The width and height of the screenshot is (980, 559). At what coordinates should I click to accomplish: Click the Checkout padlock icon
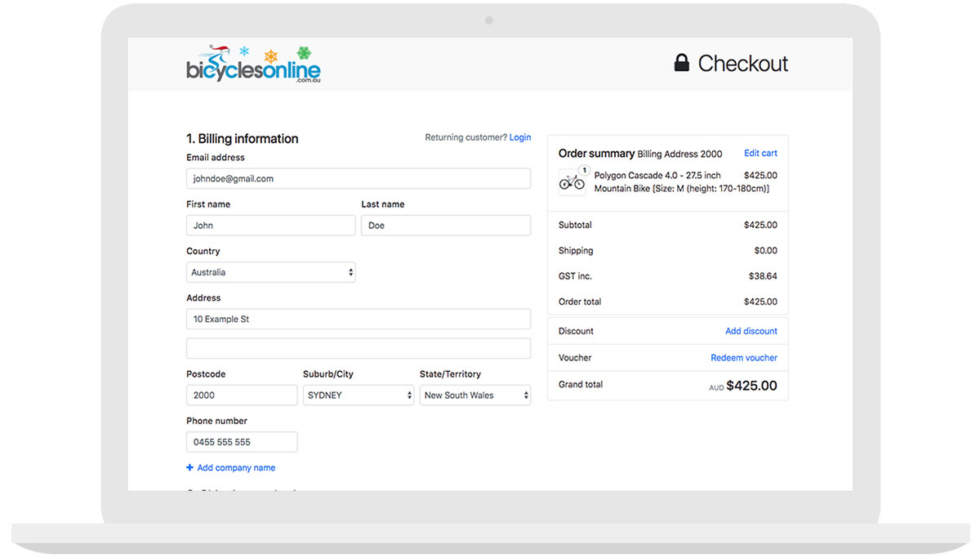[681, 63]
